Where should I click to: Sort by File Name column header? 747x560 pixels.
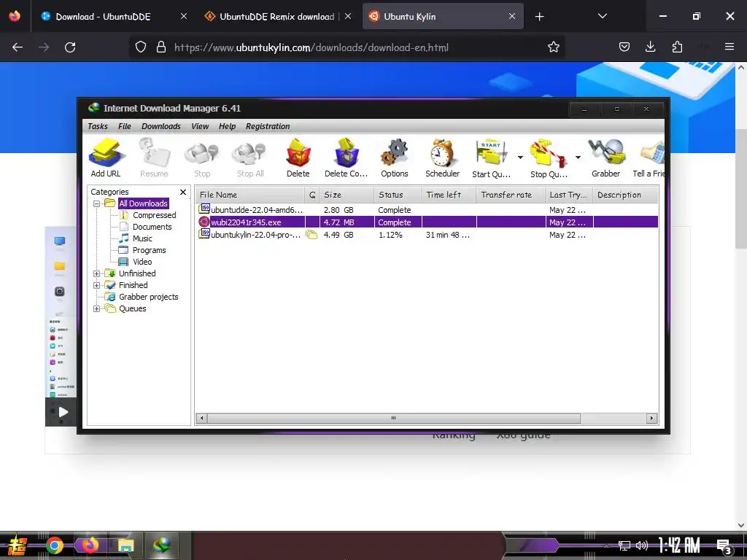250,195
